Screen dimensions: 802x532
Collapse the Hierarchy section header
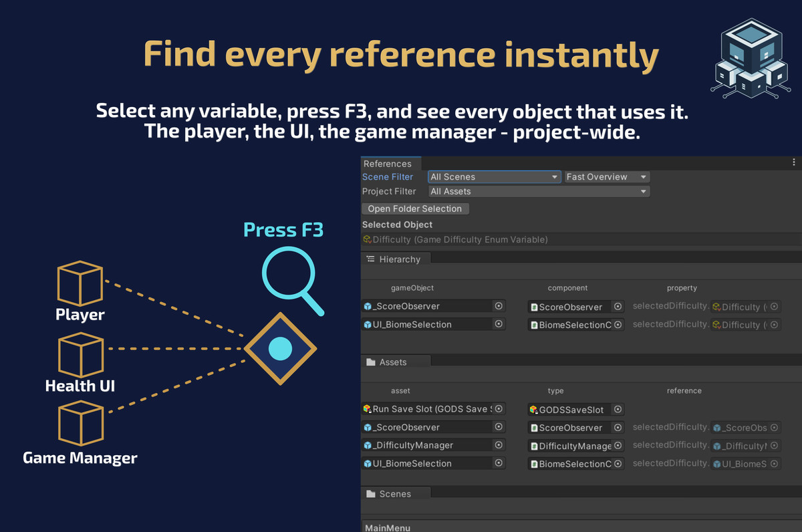click(396, 259)
